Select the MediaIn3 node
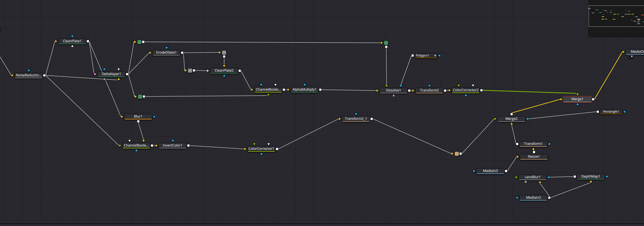 [x=490, y=171]
